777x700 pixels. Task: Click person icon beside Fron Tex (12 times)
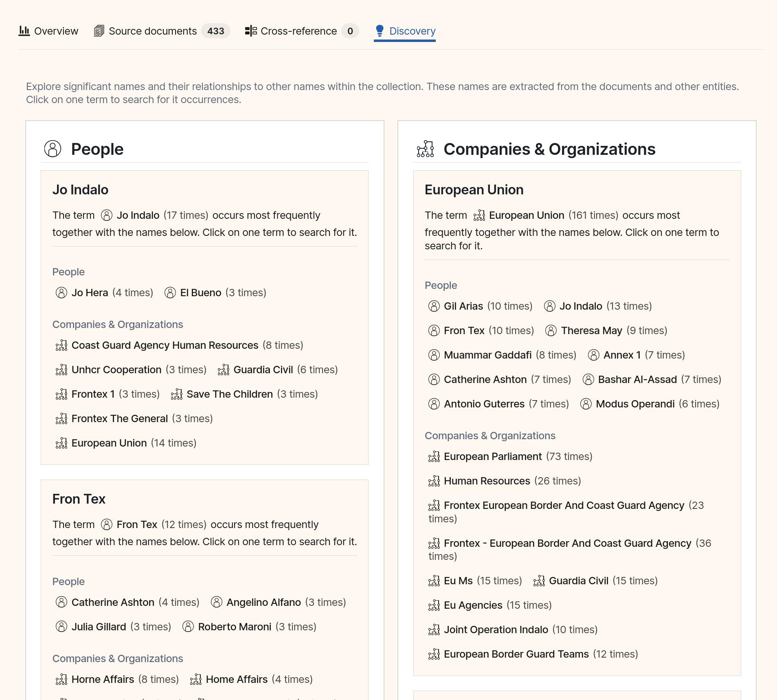coord(107,524)
